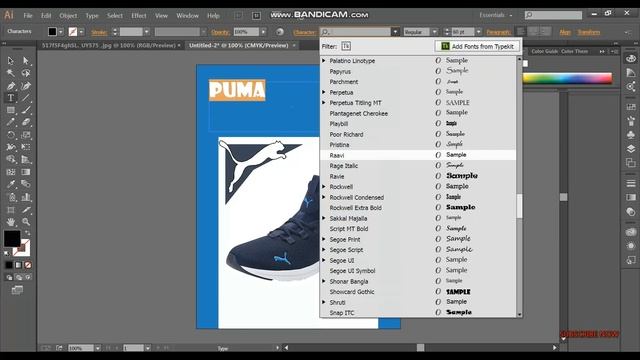The image size is (640, 360).
Task: Select the Direct Selection tool
Action: coord(26,61)
